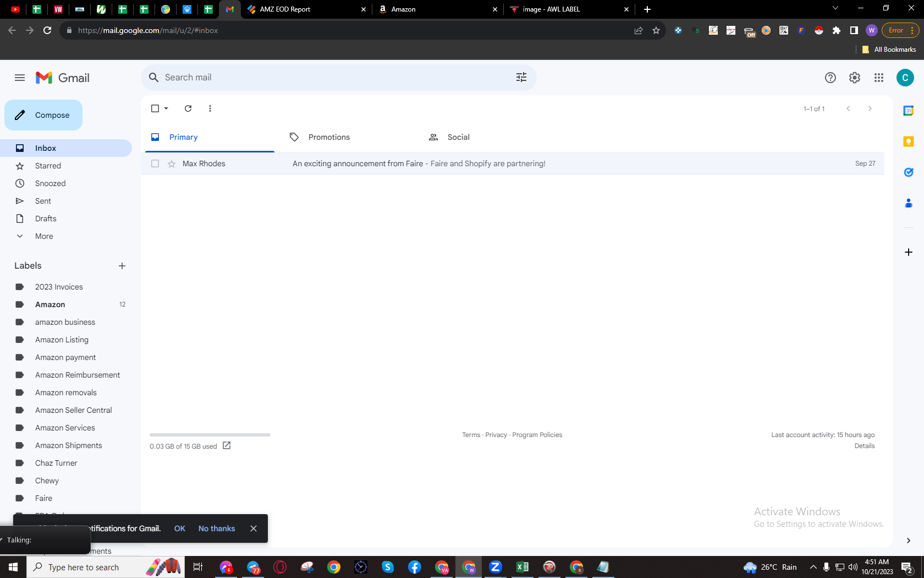Expand the browser tab search chevron
The height and width of the screenshot is (578, 924).
[x=835, y=8]
